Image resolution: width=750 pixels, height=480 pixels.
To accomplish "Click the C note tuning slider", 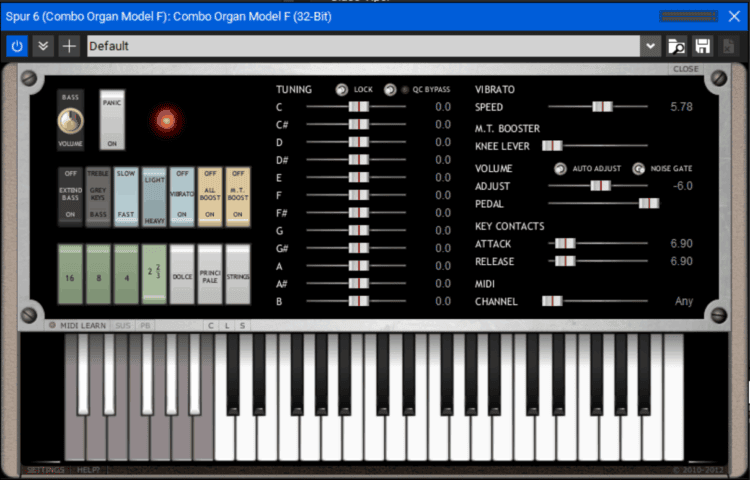I will click(356, 107).
